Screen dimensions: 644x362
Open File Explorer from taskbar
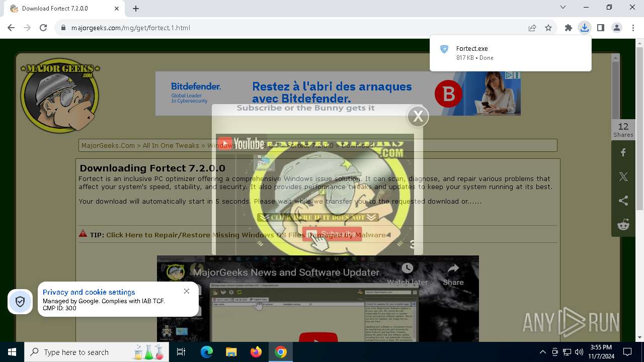click(x=231, y=352)
